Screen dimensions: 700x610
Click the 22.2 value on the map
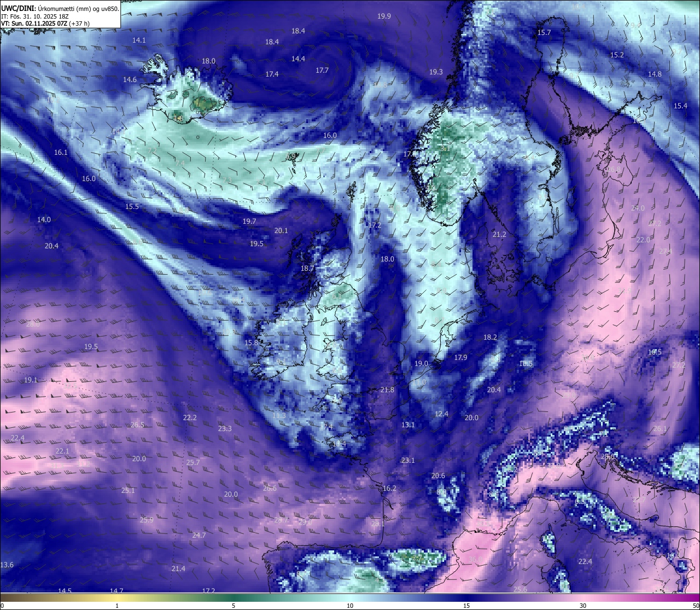(x=190, y=418)
